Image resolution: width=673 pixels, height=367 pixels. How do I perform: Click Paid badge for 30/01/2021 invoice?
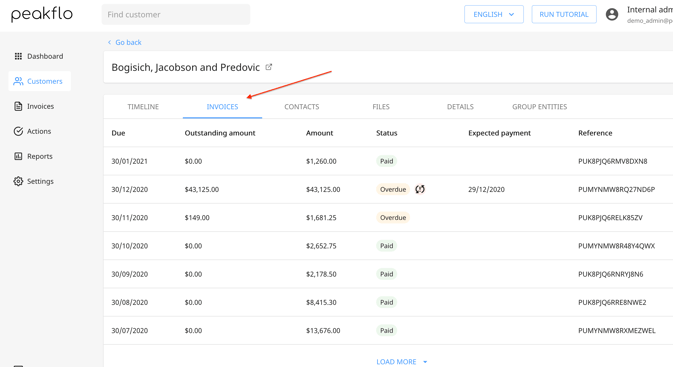(x=386, y=161)
